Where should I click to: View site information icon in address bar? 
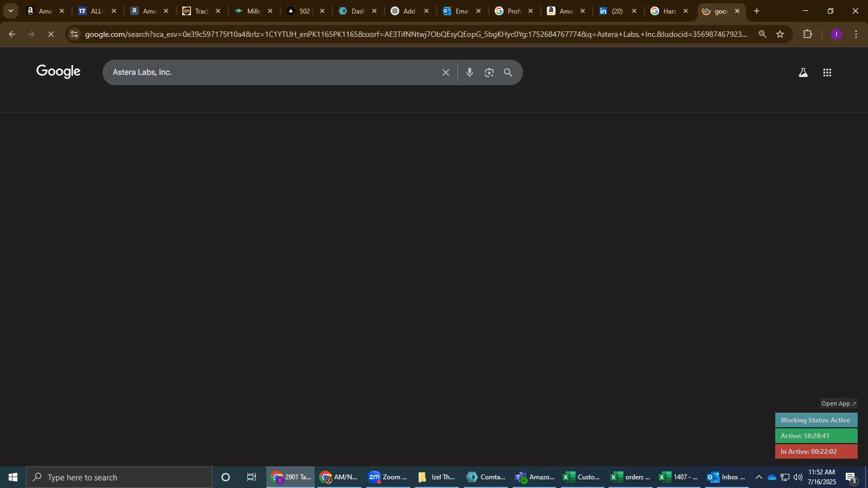pyautogui.click(x=74, y=34)
